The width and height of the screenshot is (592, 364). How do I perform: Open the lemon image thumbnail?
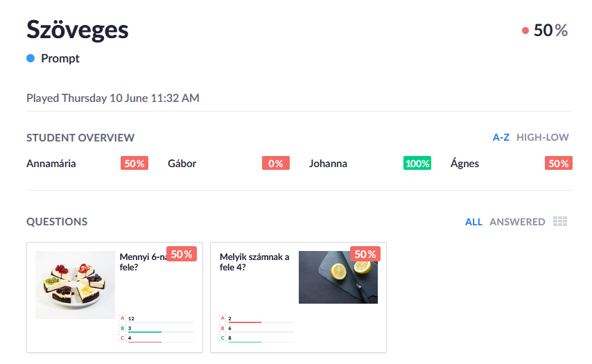coord(338,277)
